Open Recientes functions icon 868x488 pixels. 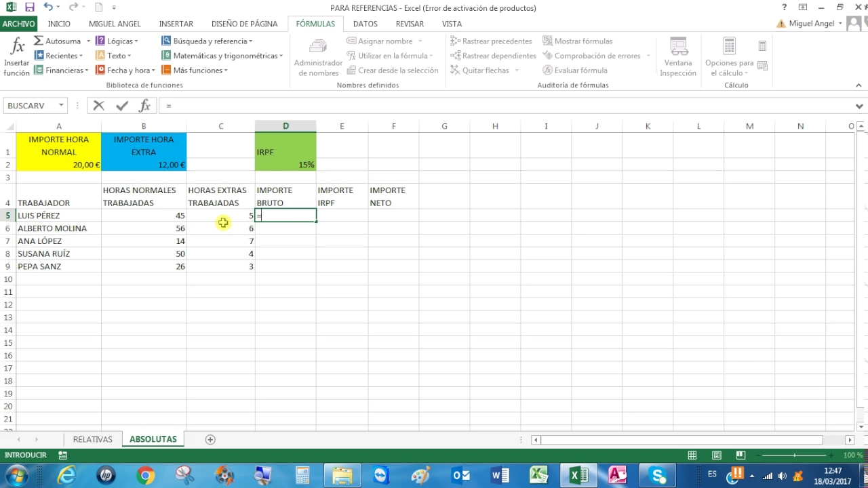tap(39, 56)
